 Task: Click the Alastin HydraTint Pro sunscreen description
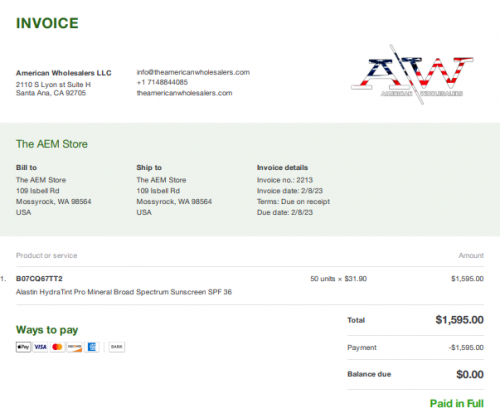(124, 292)
